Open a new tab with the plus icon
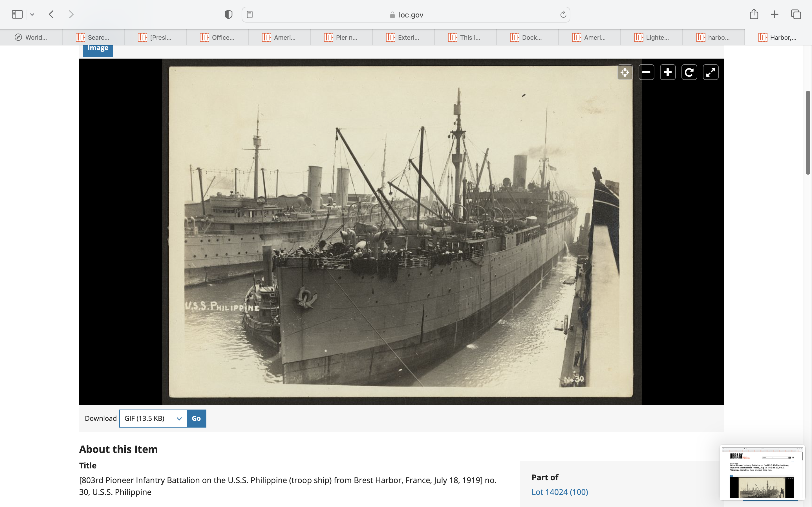Screen dimensions: 812x507 775,14
